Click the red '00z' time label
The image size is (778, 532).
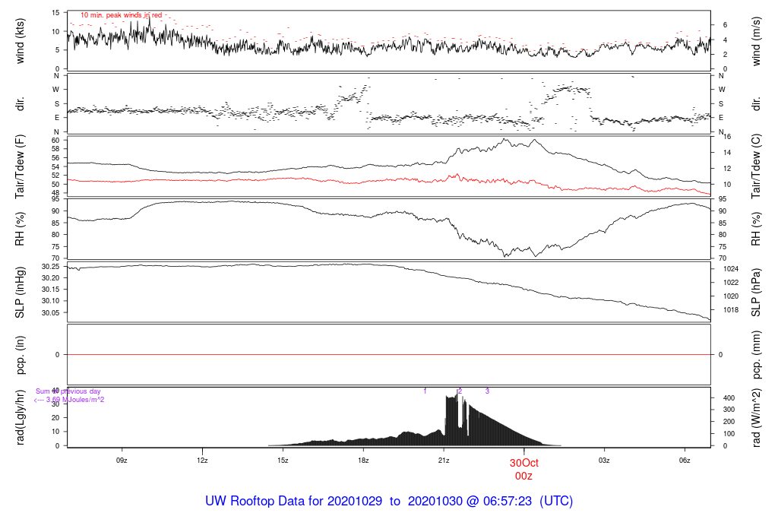[524, 476]
